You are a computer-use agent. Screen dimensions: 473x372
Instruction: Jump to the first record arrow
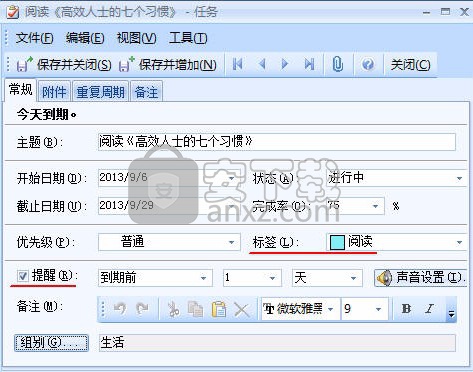pyautogui.click(x=238, y=64)
